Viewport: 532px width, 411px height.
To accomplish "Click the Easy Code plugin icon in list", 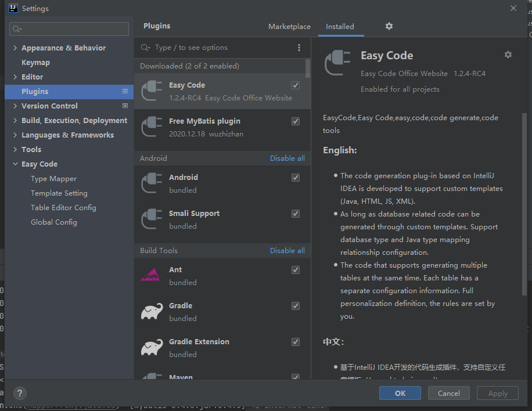I will click(x=152, y=91).
